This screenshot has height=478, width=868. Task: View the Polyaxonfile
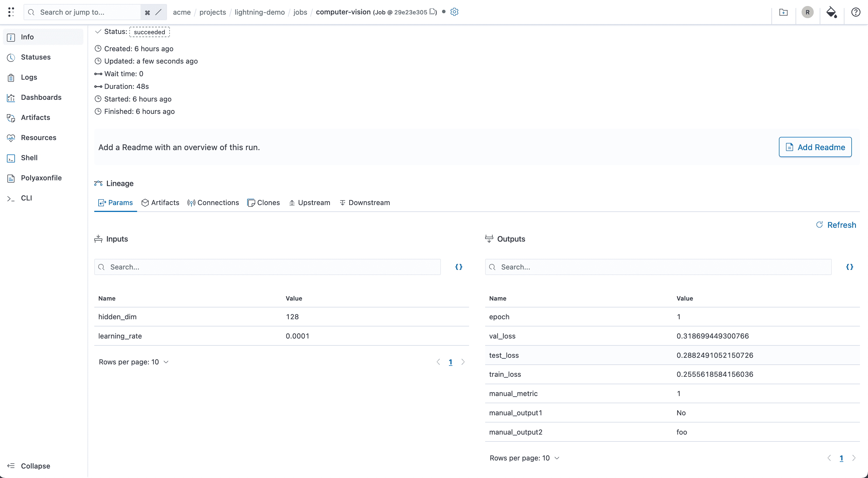(41, 178)
